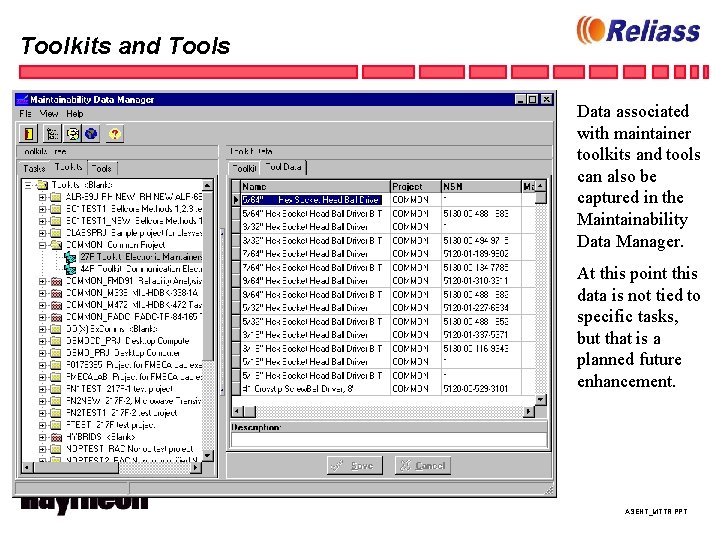Open help with the question mark icon

115,134
